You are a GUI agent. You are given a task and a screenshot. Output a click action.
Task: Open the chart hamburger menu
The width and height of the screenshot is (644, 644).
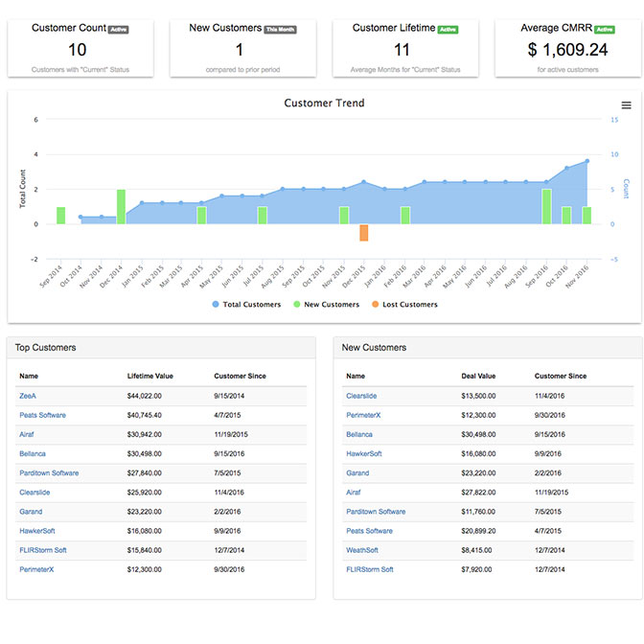pyautogui.click(x=626, y=105)
